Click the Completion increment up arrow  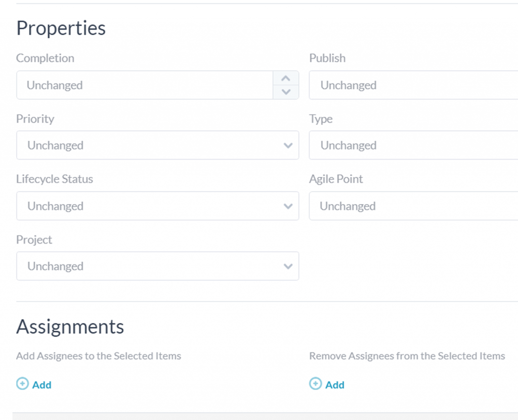(286, 78)
